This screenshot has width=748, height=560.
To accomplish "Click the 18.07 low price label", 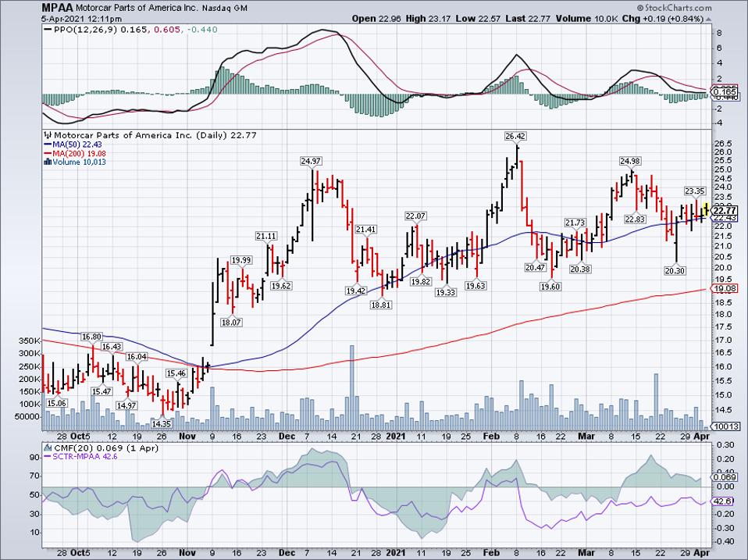I will tap(231, 323).
